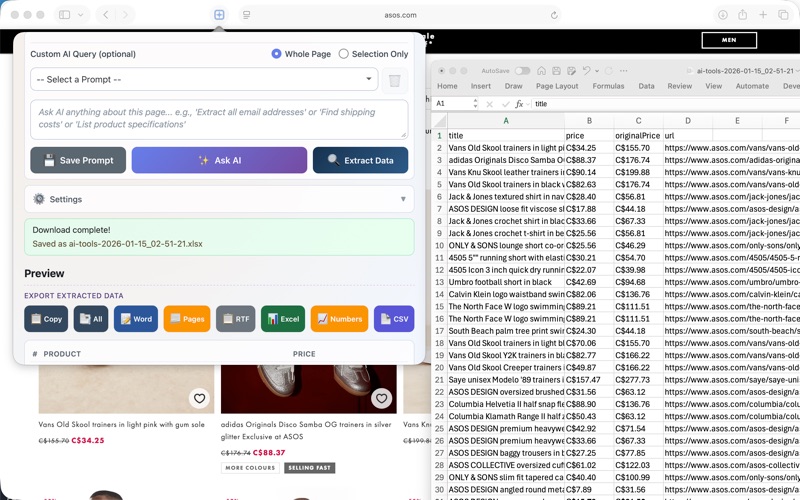Select the originalPrice header cell

(x=639, y=136)
